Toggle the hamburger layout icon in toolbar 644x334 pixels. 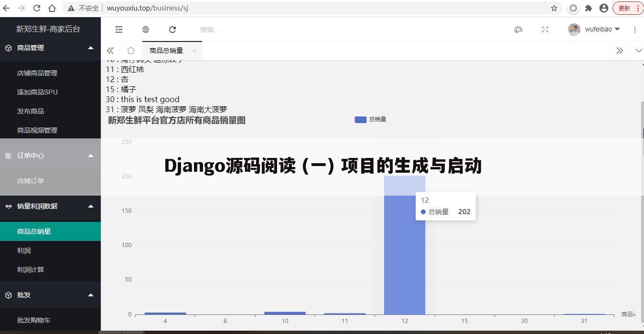(x=119, y=29)
